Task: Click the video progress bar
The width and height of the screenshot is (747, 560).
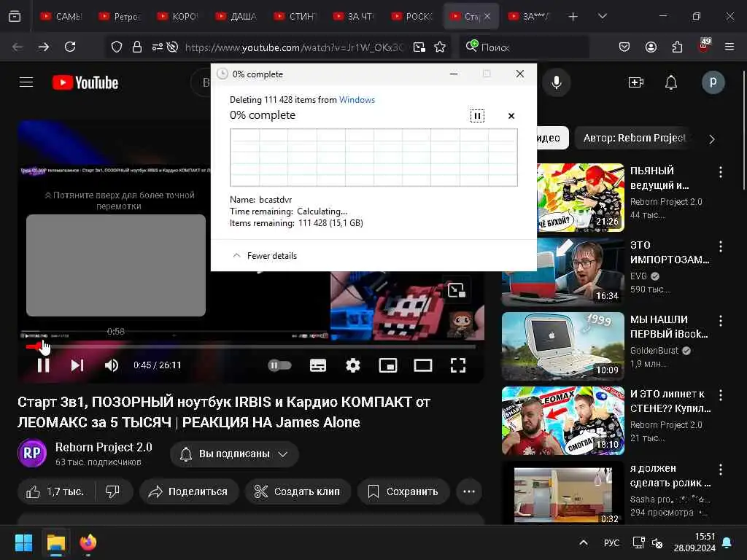Action: click(x=251, y=346)
